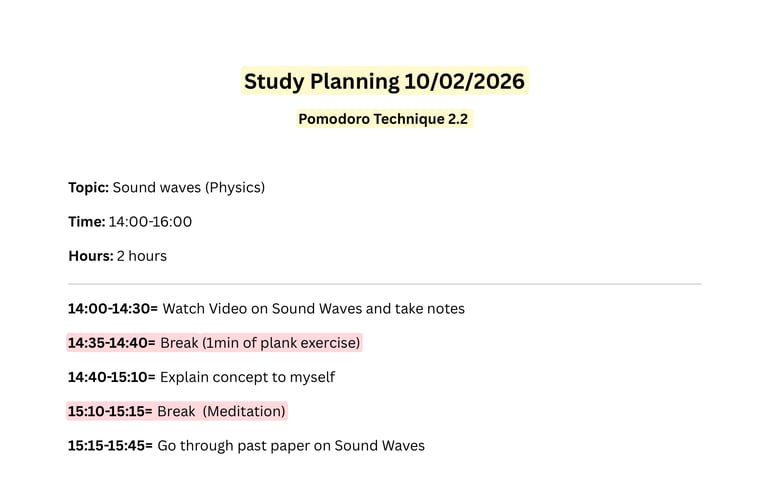This screenshot has width=768, height=497.
Task: Click the horizontal divider line
Action: [x=384, y=284]
